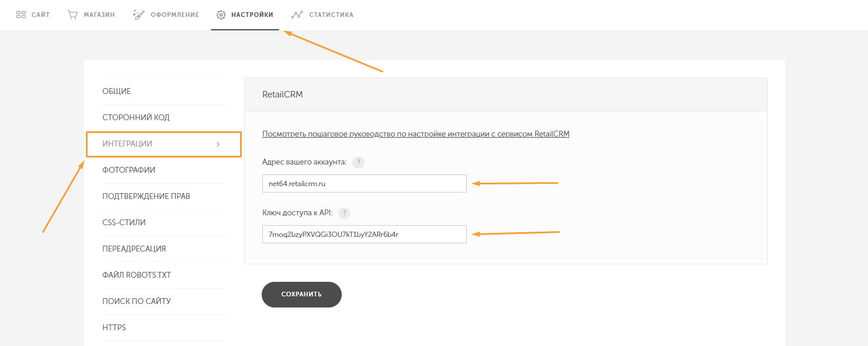The image size is (868, 346).
Task: Click the grid icon beside Сайт
Action: 21,15
